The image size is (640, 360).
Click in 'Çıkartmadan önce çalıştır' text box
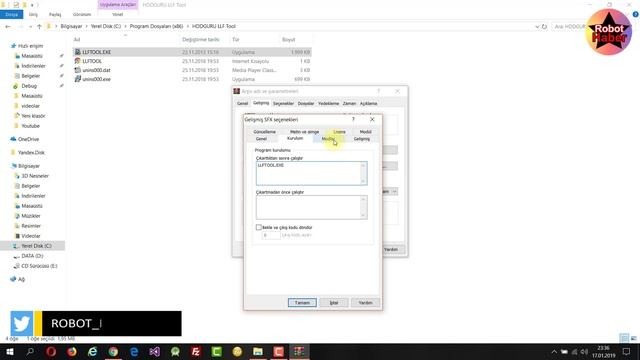coord(311,207)
